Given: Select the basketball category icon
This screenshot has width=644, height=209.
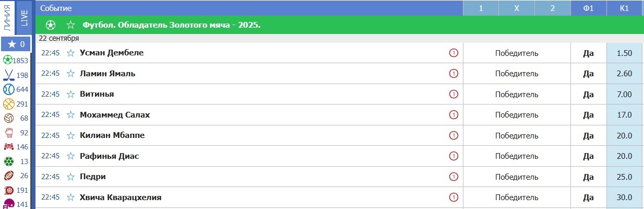Looking at the screenshot, I should click(8, 104).
